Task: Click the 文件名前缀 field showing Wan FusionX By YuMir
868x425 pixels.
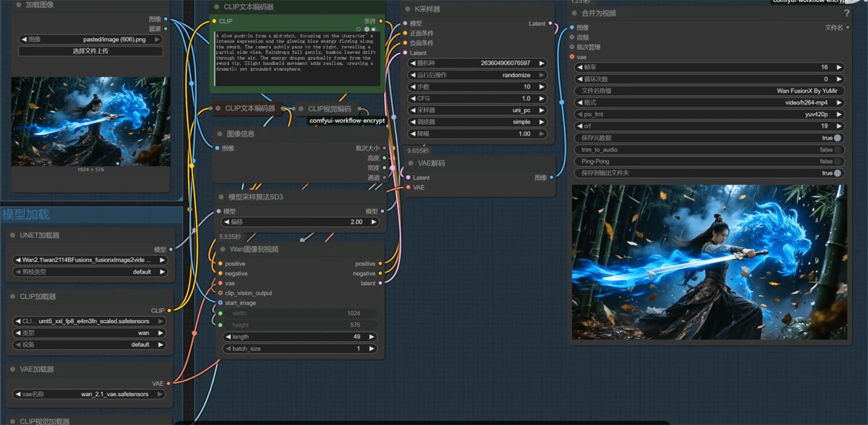Action: [x=709, y=91]
